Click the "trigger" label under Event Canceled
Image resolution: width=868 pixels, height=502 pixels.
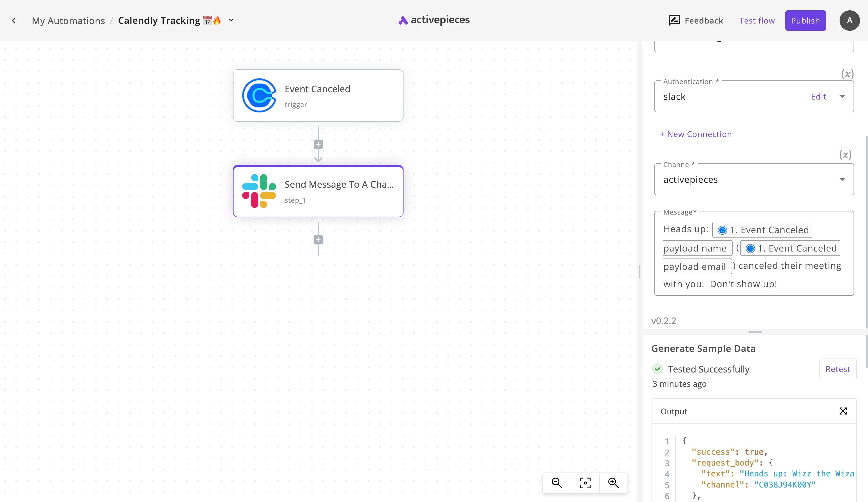point(296,104)
